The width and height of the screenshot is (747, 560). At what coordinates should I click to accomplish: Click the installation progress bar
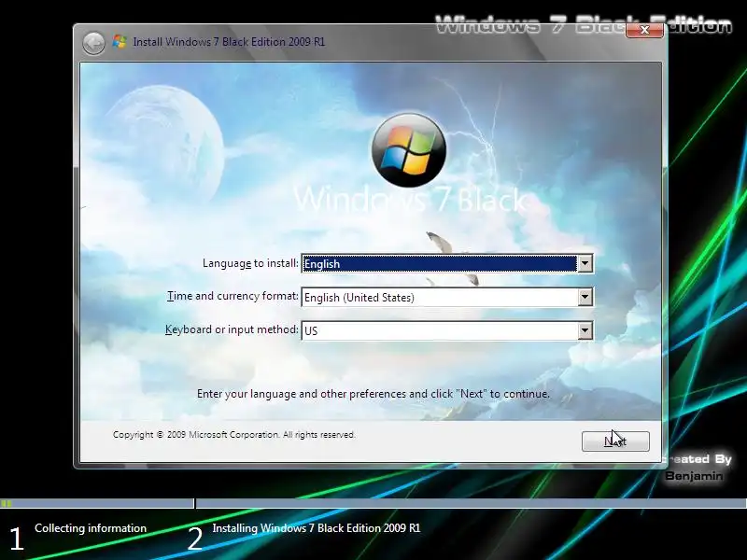373,503
